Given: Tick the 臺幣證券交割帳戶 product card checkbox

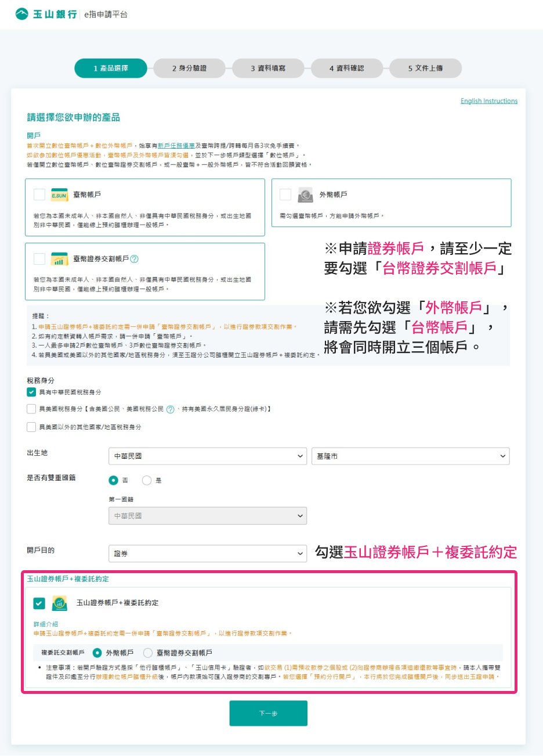Looking at the screenshot, I should [x=39, y=259].
